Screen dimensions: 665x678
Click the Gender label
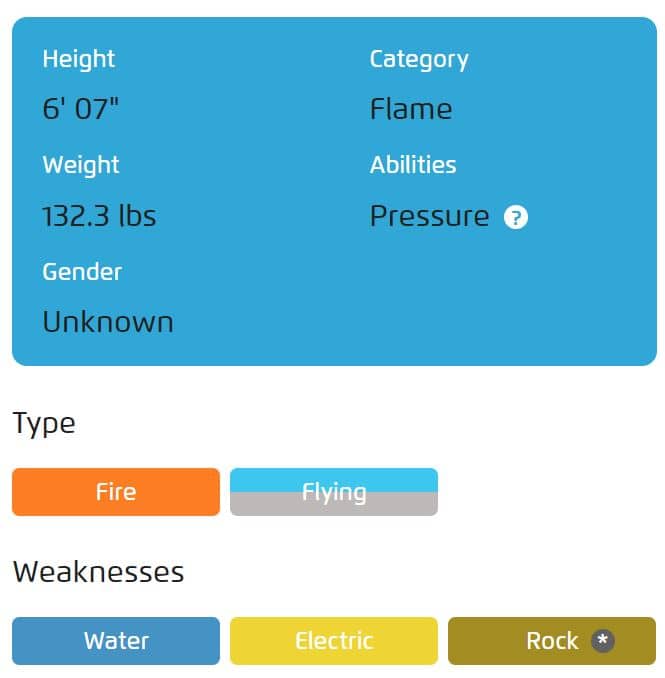pos(82,272)
